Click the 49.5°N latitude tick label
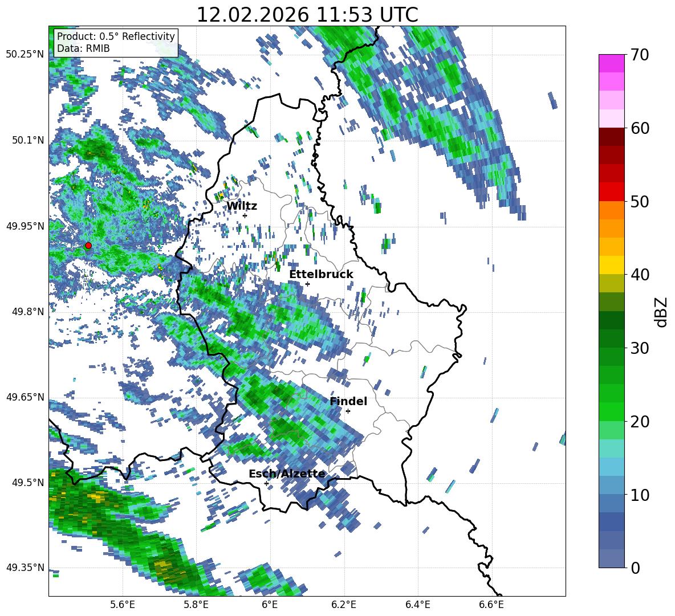The height and width of the screenshot is (616, 675). pyautogui.click(x=27, y=482)
